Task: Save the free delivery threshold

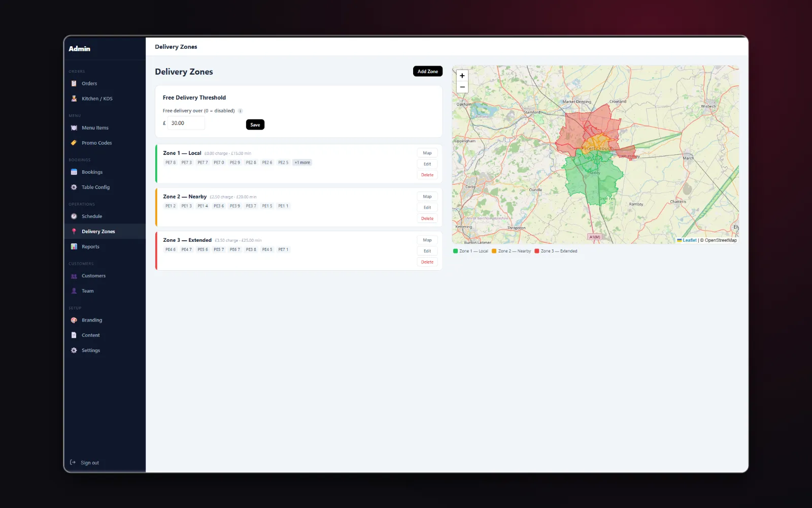Action: pyautogui.click(x=255, y=124)
